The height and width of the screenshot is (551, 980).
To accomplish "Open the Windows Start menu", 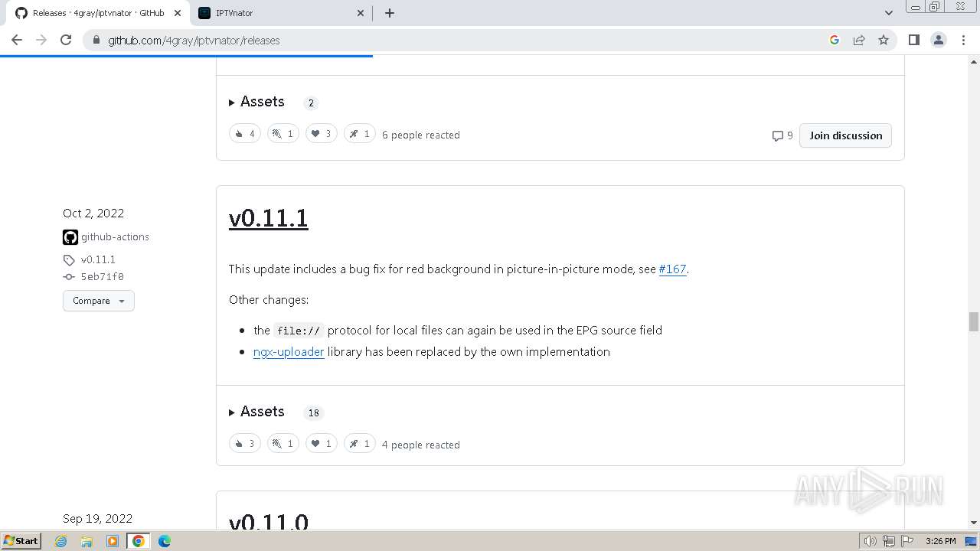I will point(21,540).
